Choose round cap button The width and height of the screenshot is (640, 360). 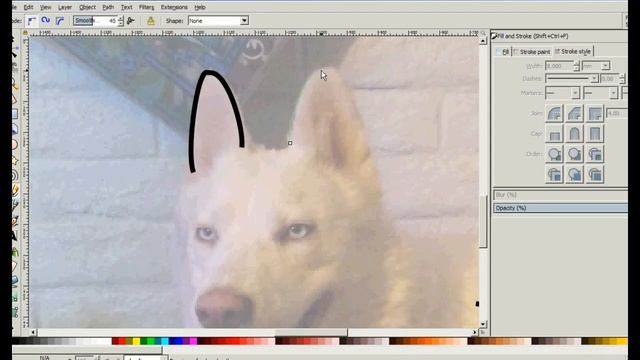[574, 134]
